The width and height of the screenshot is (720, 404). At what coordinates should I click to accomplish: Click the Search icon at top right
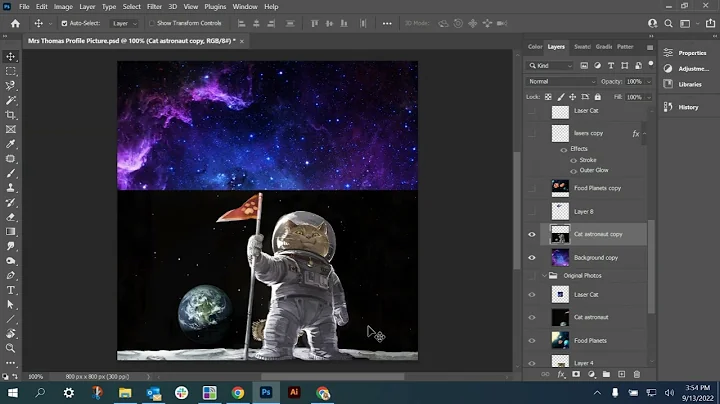coord(669,23)
